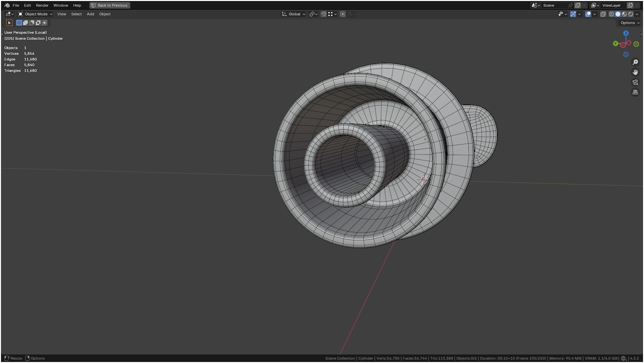The width and height of the screenshot is (644, 363).
Task: Click the Z axis on navigation gizmo
Action: [x=626, y=33]
